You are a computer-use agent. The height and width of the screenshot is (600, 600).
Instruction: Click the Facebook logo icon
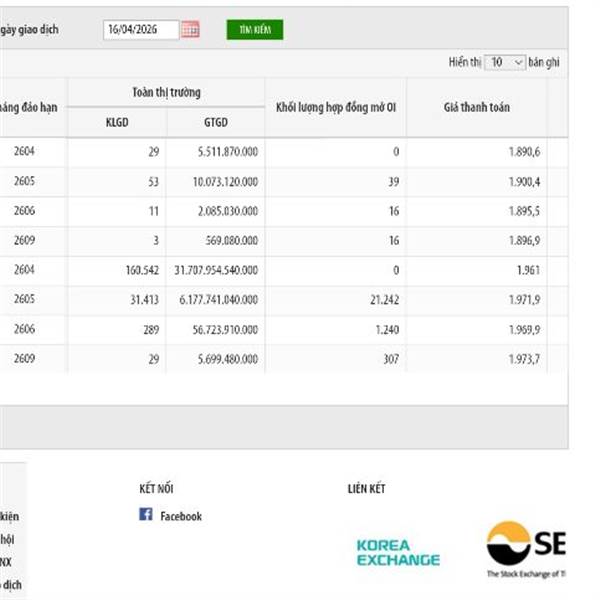[x=146, y=514]
